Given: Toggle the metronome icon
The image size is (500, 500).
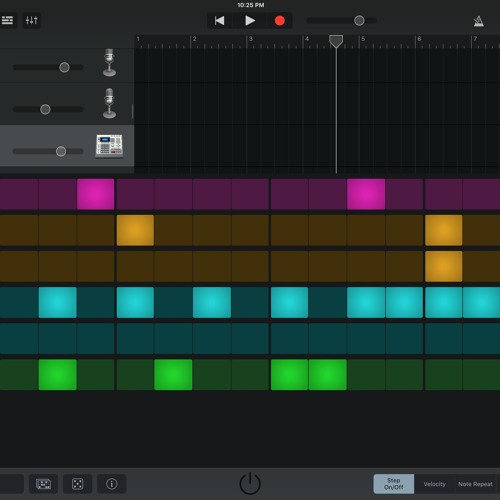Looking at the screenshot, I should click(x=479, y=21).
